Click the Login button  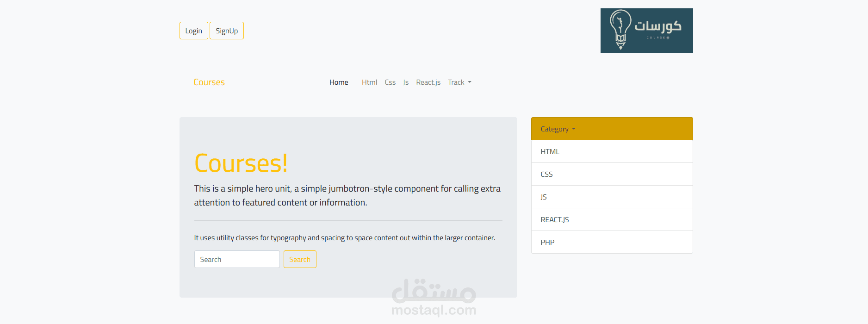(193, 31)
